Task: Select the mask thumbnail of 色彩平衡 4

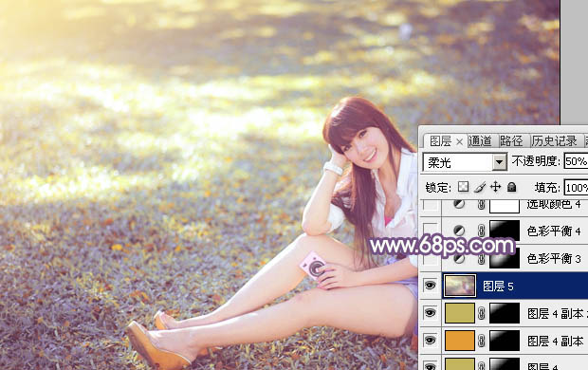Action: pos(505,231)
